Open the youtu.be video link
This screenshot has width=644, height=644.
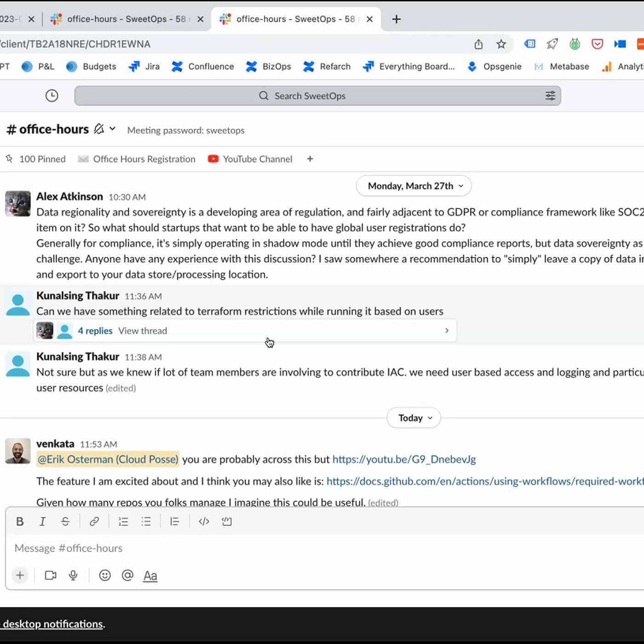coord(404,459)
